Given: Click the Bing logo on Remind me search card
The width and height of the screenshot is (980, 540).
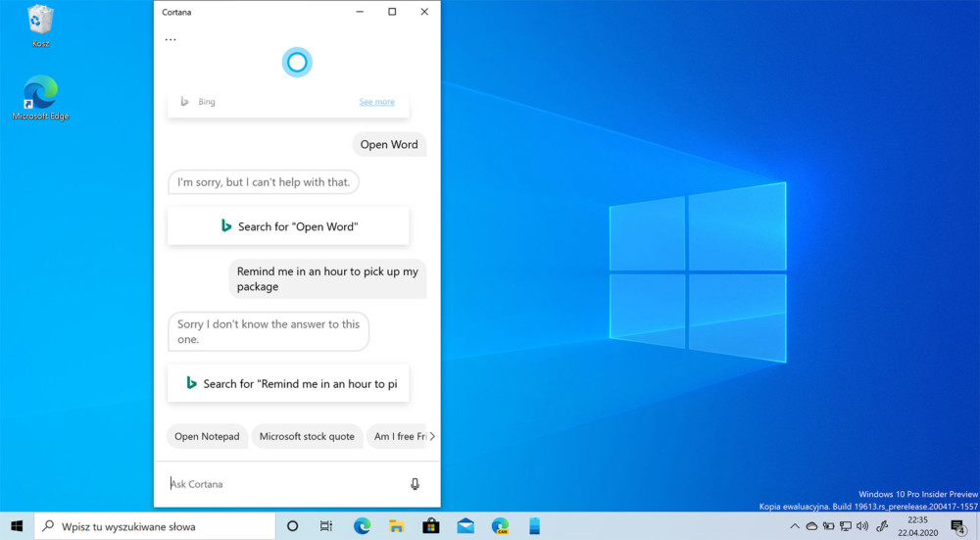Looking at the screenshot, I should coord(192,382).
